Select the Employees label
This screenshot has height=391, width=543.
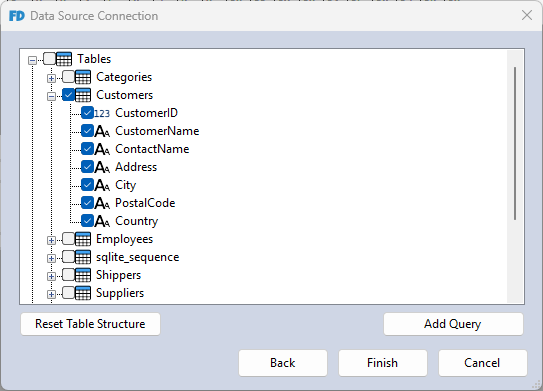point(124,239)
